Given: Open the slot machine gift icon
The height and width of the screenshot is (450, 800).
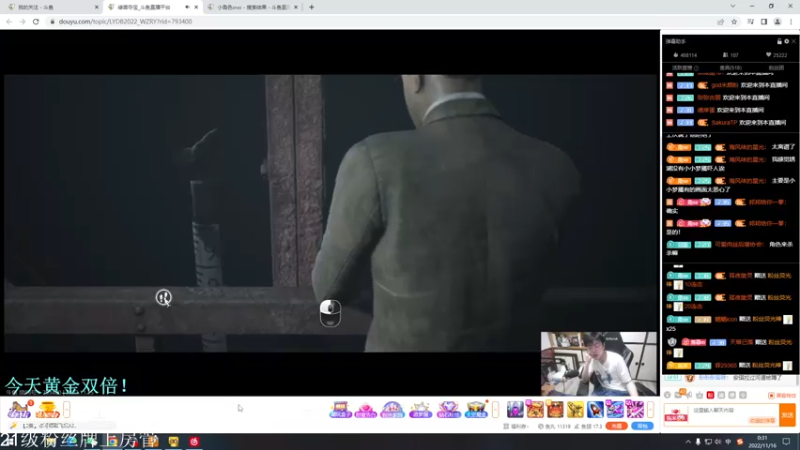Looking at the screenshot, I should tap(340, 409).
